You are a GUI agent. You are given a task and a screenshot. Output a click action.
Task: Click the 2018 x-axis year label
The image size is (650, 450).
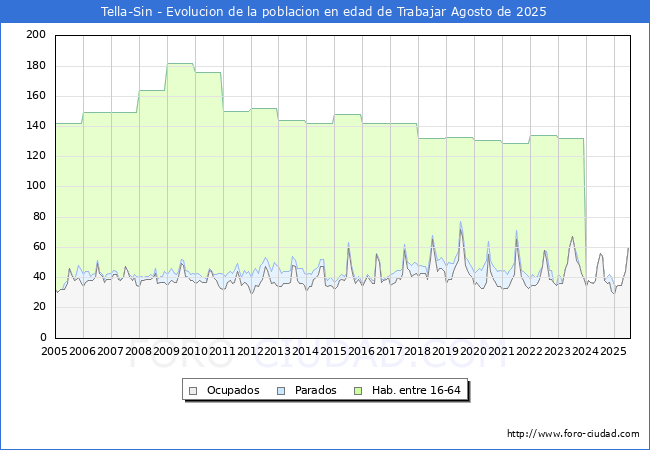pos(417,351)
